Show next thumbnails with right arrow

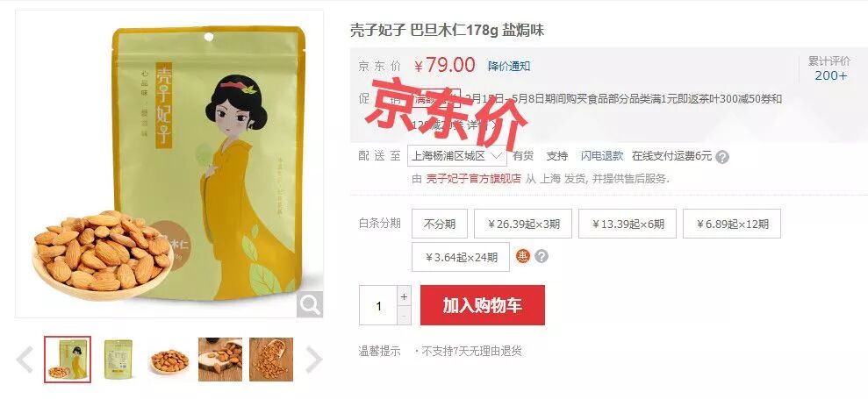point(313,360)
